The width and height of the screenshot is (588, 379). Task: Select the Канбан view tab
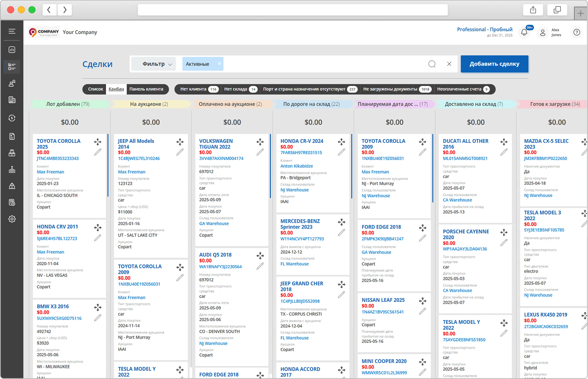(x=116, y=89)
